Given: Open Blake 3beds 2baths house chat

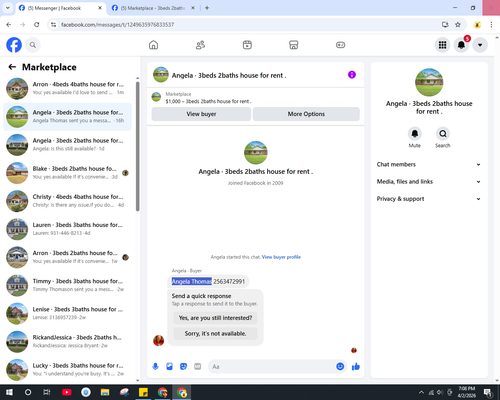Looking at the screenshot, I should click(67, 173).
